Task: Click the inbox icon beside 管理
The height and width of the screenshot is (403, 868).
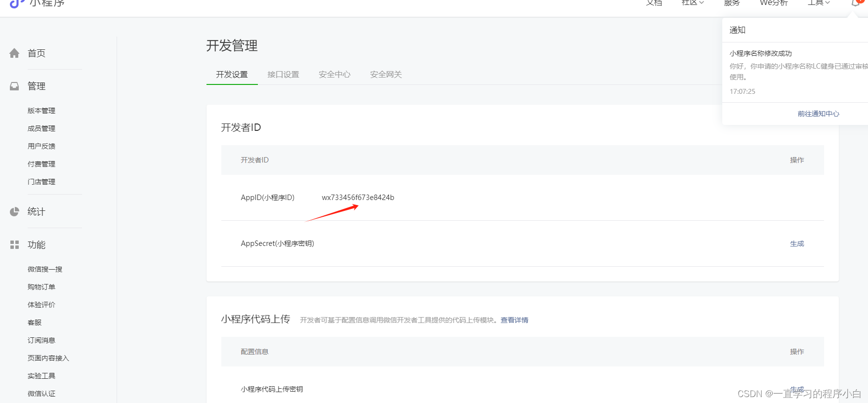Action: [14, 86]
